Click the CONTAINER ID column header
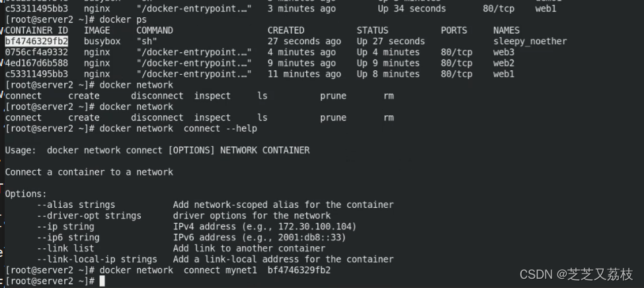The width and height of the screenshot is (644, 288). [36, 30]
